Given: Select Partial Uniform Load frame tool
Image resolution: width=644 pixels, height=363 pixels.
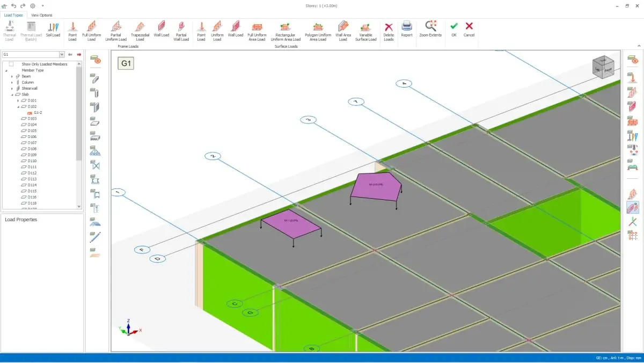Looking at the screenshot, I should pos(116,31).
